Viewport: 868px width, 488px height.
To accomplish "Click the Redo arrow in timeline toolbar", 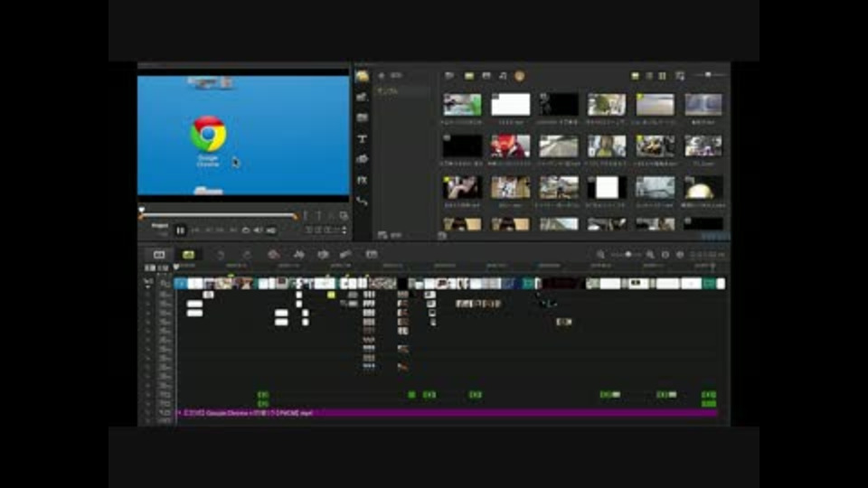I will (247, 255).
